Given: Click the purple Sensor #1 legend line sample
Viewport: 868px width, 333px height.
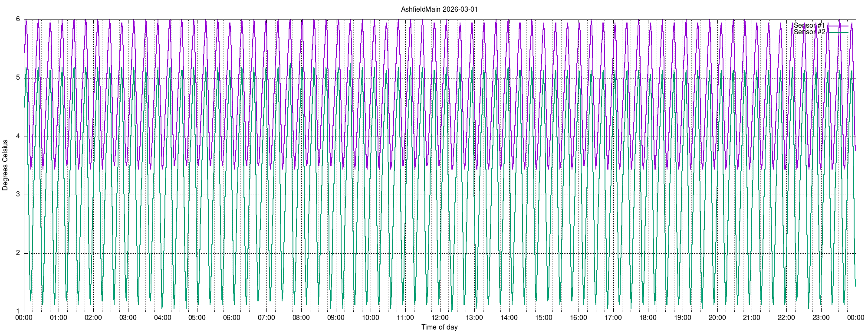Looking at the screenshot, I should 838,26.
